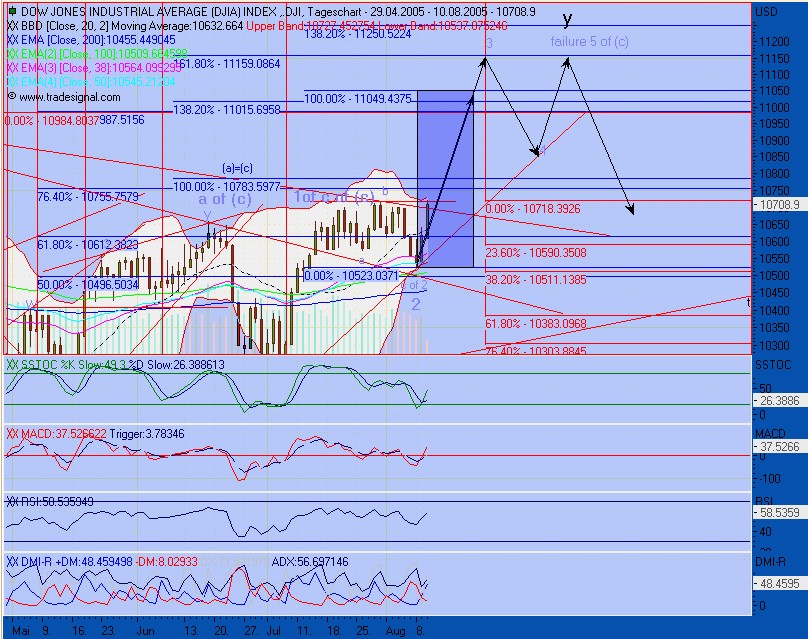Click the 'Aug' date axis label
The height and width of the screenshot is (639, 808).
396,630
